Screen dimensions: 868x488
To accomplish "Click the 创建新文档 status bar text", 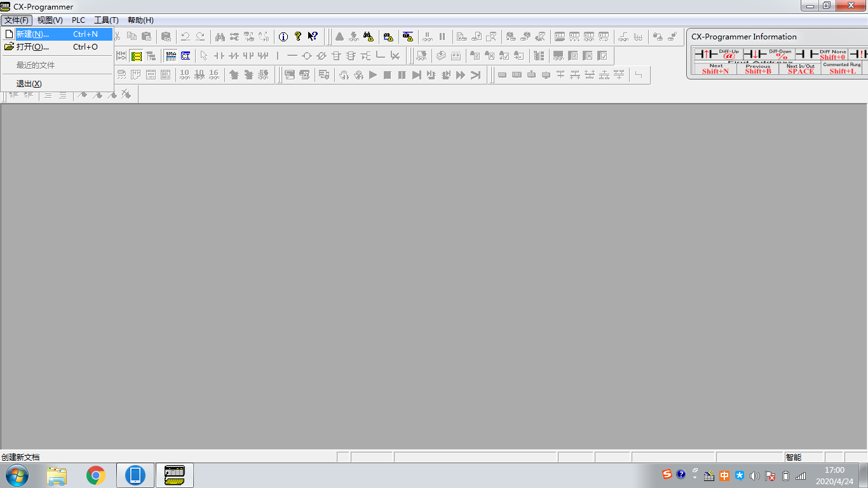I will [x=20, y=457].
